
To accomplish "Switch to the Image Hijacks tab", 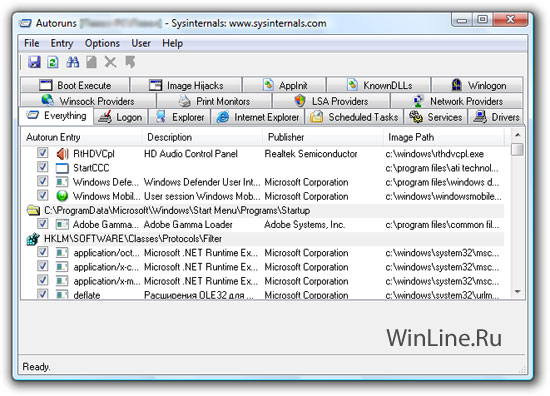I will pyautogui.click(x=186, y=85).
